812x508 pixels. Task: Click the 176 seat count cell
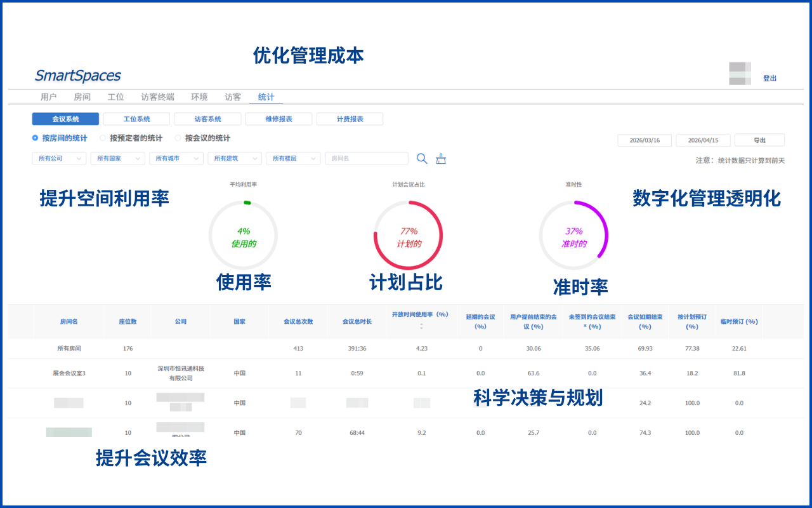tap(128, 348)
